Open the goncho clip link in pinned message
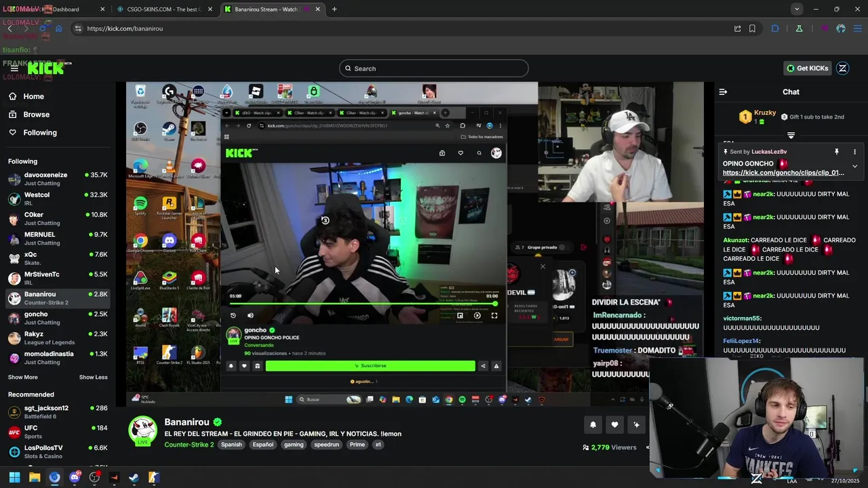The height and width of the screenshot is (488, 868). click(x=783, y=173)
